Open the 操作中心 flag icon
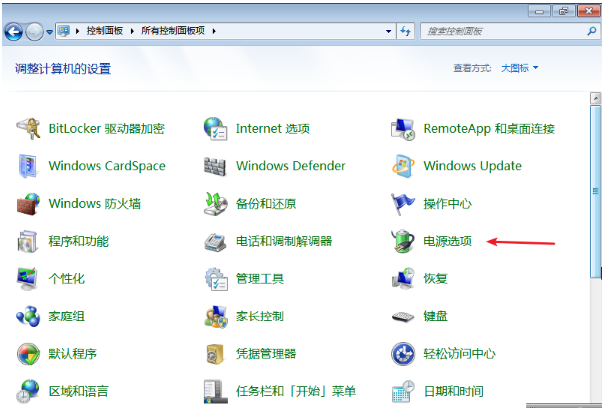Screen dimensions: 604x408 (403, 204)
